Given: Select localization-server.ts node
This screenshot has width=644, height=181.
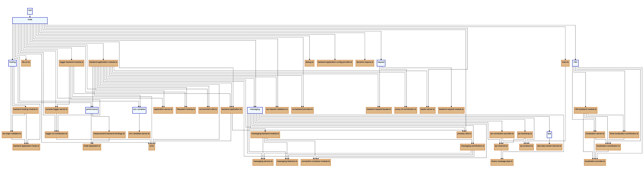Looking at the screenshot, I should pyautogui.click(x=595, y=135).
